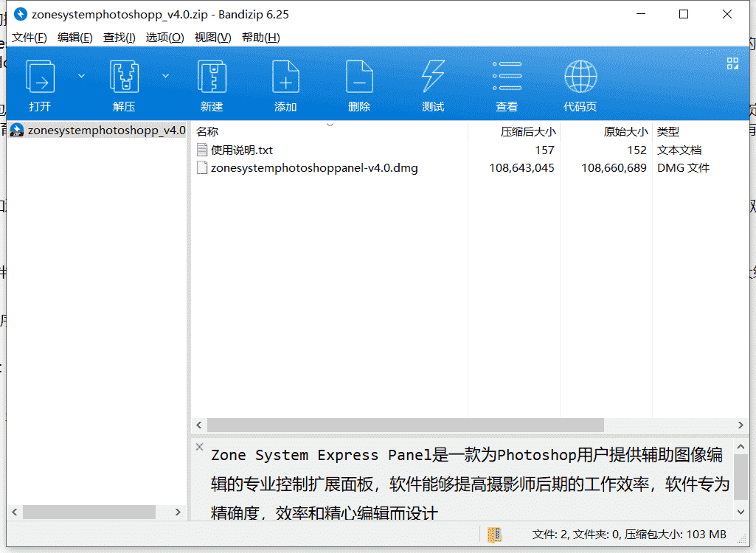Screen dimensions: 756x553
Task: Click the Open (打开) toolbar icon
Action: point(40,77)
